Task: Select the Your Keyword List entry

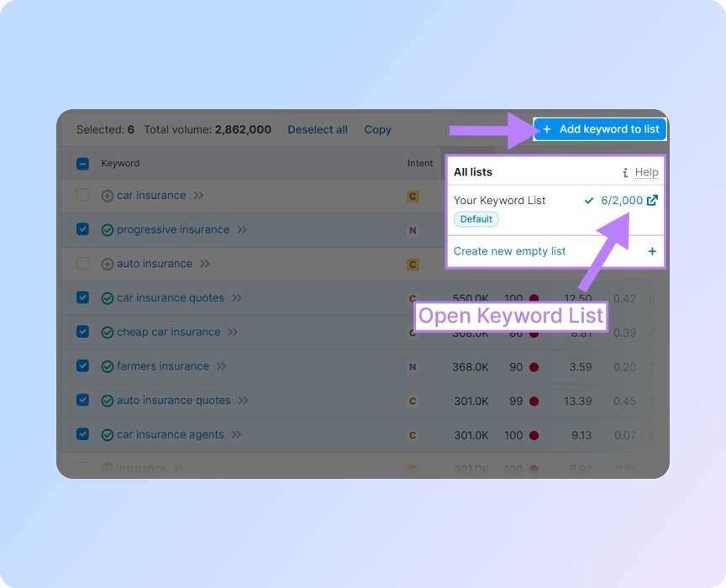Action: [x=500, y=201]
